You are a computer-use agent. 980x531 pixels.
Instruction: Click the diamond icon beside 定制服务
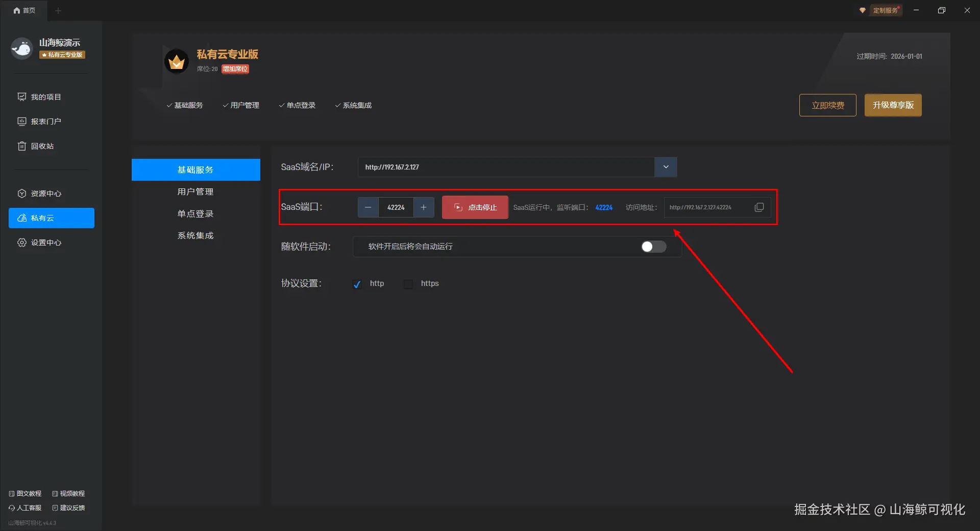[x=863, y=10]
